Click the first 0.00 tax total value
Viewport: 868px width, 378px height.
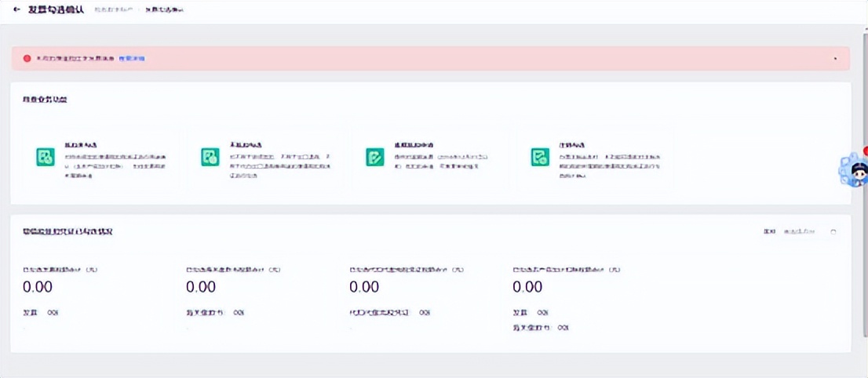pos(37,288)
